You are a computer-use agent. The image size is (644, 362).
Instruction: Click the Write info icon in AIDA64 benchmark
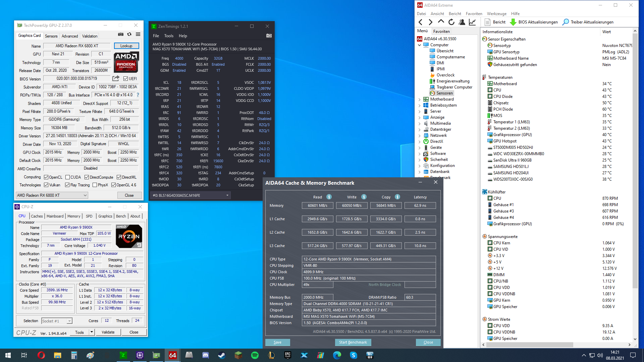tap(364, 197)
